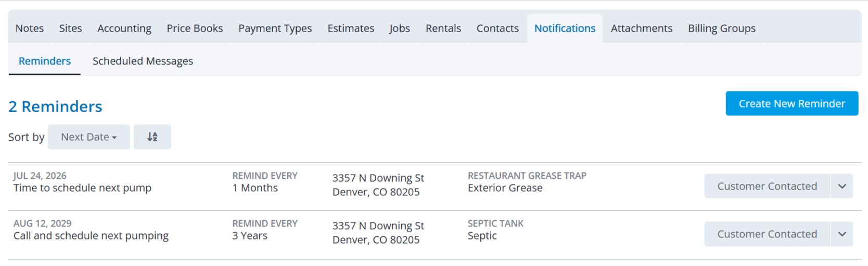The width and height of the screenshot is (868, 266).
Task: Click the Create New Reminder button
Action: tap(792, 103)
